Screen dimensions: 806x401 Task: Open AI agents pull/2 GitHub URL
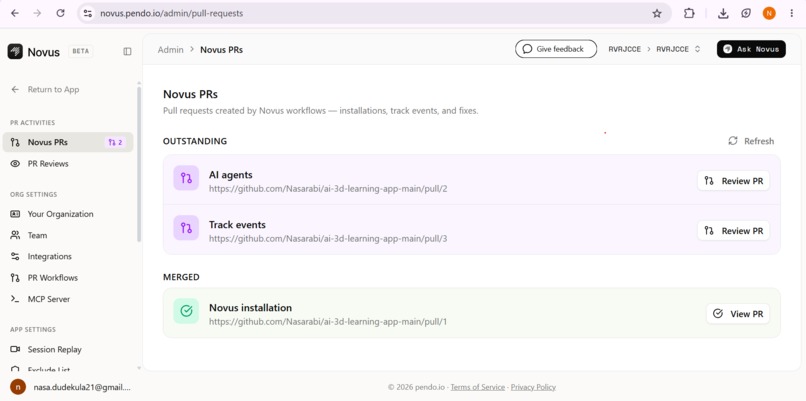328,189
